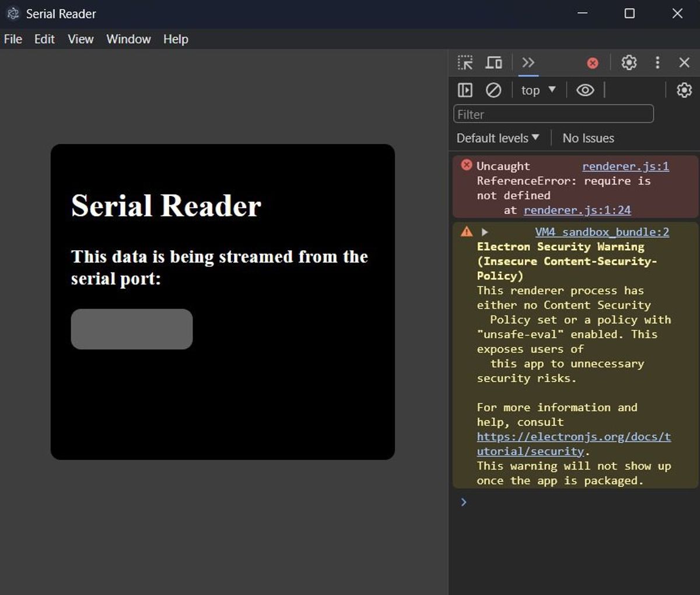This screenshot has height=595, width=700.
Task: Open the View menu
Action: pos(80,39)
